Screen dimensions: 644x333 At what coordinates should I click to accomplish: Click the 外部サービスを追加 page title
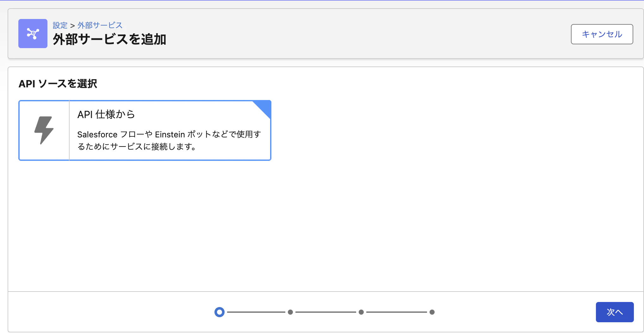tap(109, 40)
